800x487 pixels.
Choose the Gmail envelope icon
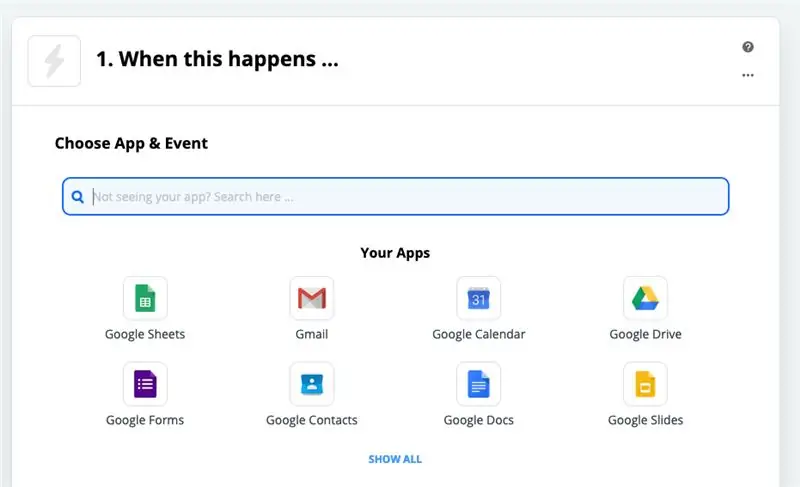tap(312, 298)
